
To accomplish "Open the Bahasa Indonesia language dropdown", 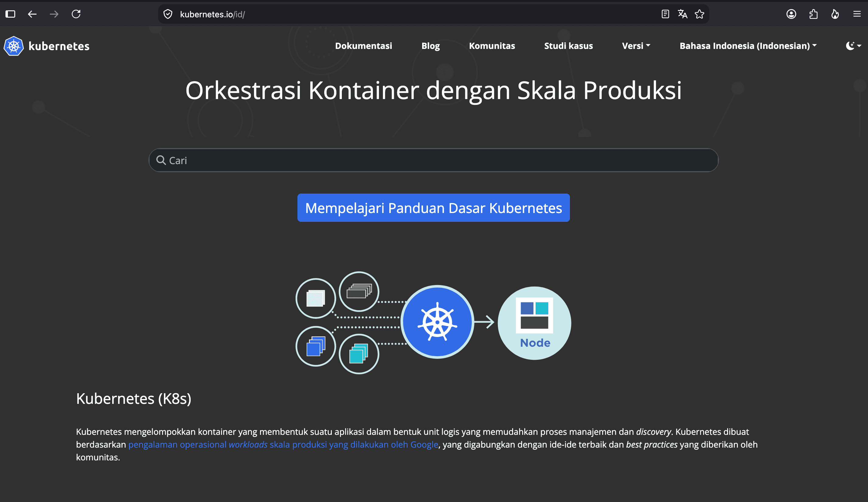I will click(x=748, y=46).
